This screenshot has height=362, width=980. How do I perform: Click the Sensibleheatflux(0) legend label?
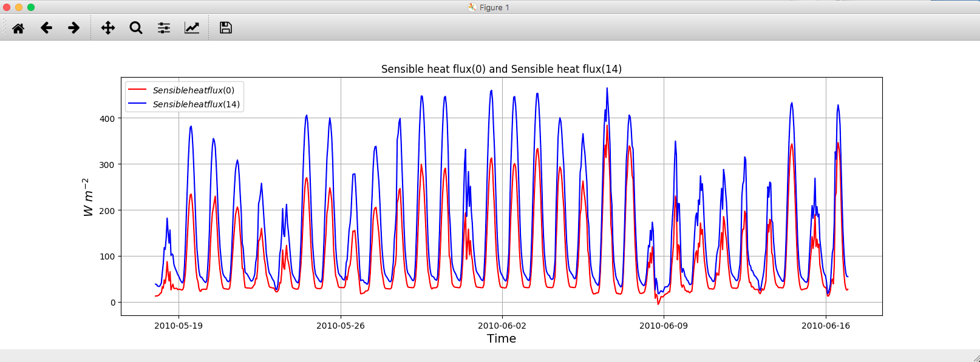click(194, 90)
